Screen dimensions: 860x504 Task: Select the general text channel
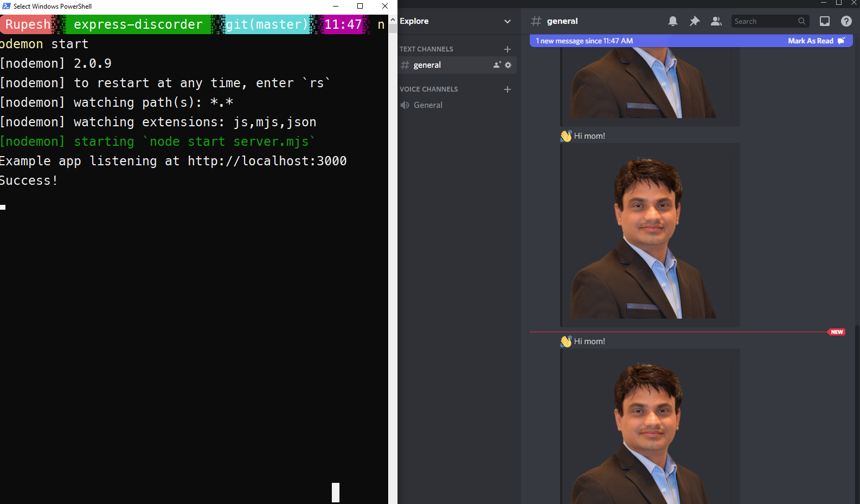(457, 65)
